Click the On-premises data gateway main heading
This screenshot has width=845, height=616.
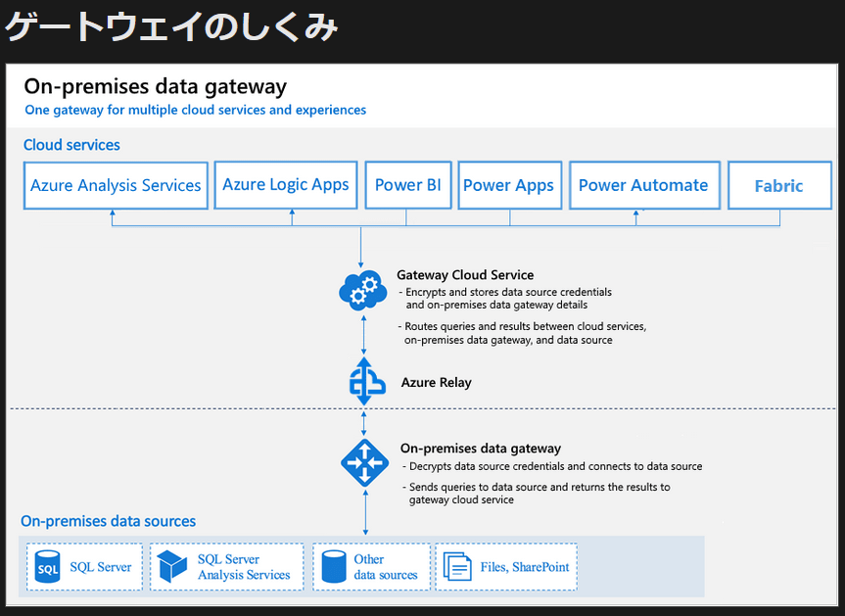[x=156, y=86]
